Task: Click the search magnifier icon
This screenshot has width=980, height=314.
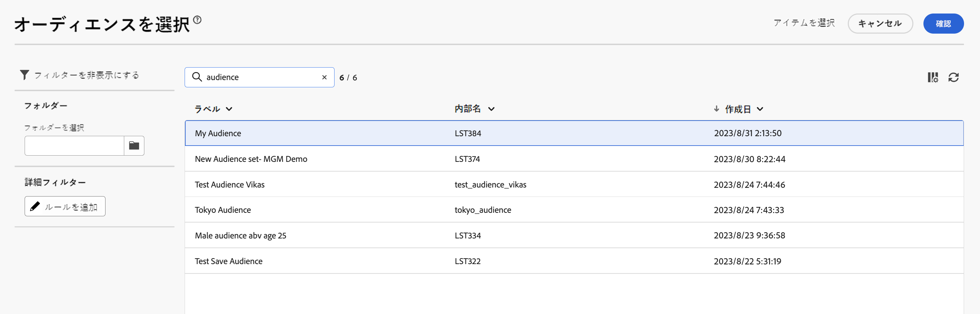Action: pyautogui.click(x=197, y=77)
